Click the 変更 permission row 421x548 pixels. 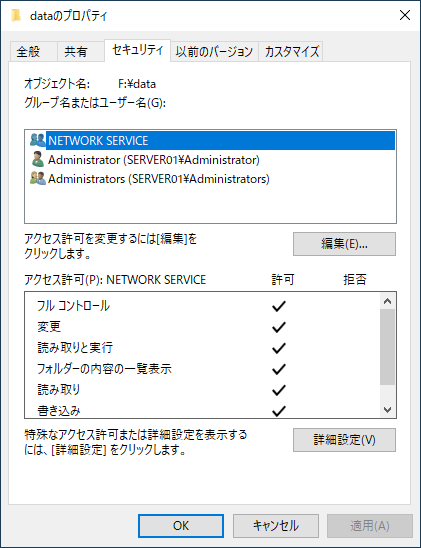coord(202,327)
